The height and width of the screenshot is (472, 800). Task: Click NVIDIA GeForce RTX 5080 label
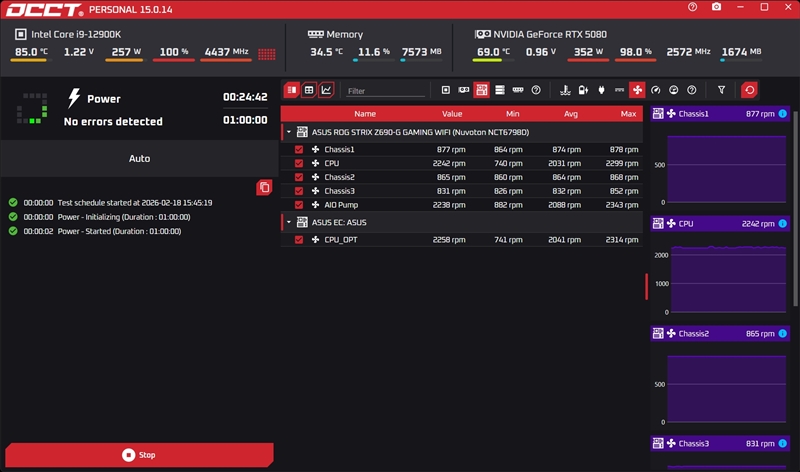click(x=550, y=34)
